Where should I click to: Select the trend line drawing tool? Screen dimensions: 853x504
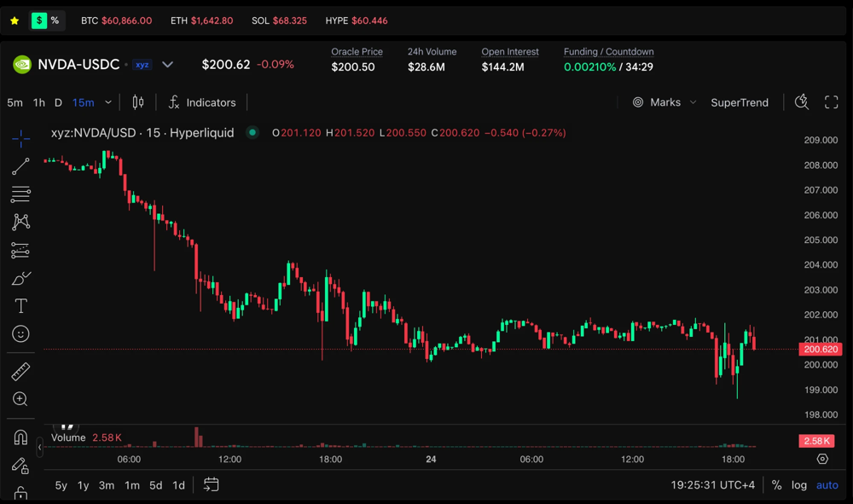tap(20, 167)
